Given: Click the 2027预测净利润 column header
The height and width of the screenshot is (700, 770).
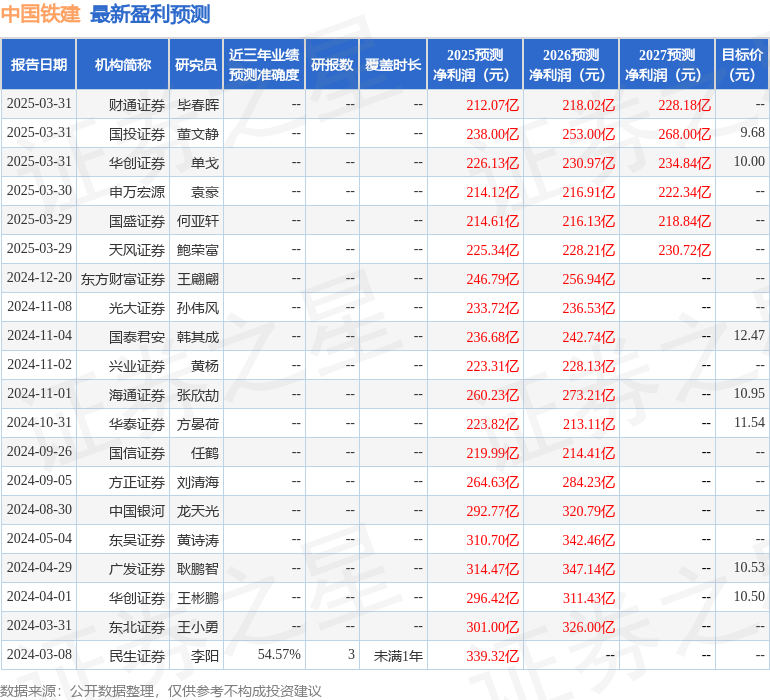Looking at the screenshot, I should 667,64.
